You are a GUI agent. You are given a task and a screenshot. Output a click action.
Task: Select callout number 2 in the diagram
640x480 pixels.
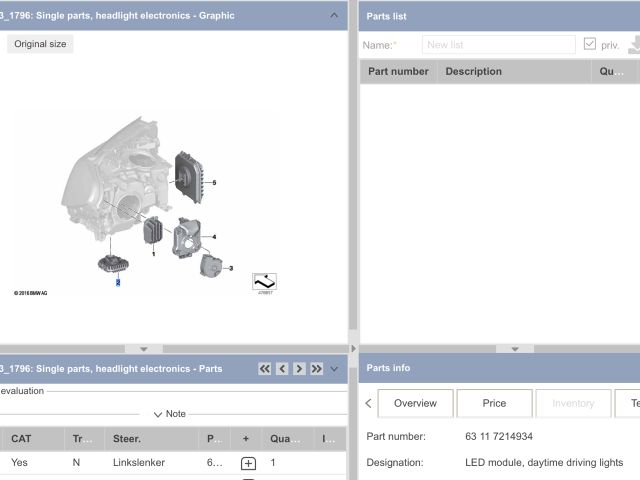[x=118, y=283]
